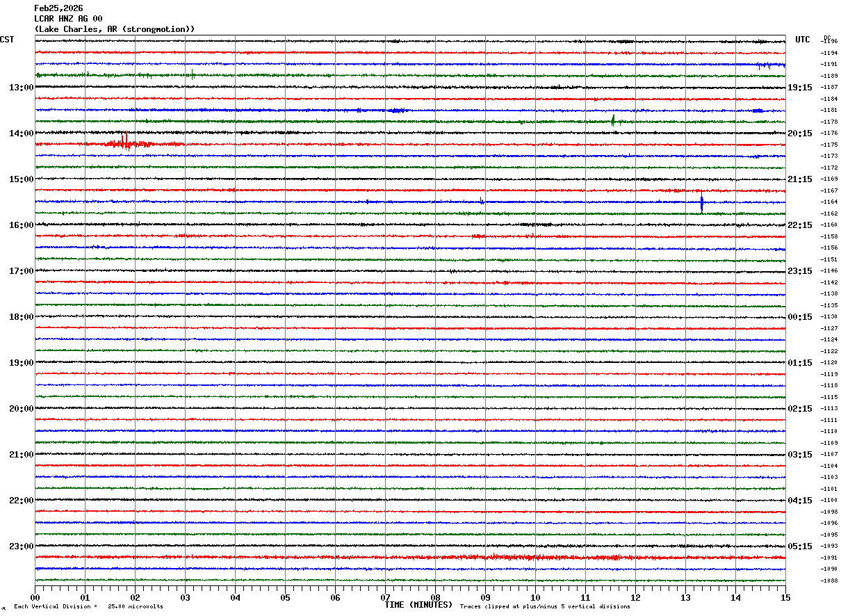Viewport: 841px width, 616px height.
Task: Click the CST timezone header
Action: pyautogui.click(x=7, y=40)
